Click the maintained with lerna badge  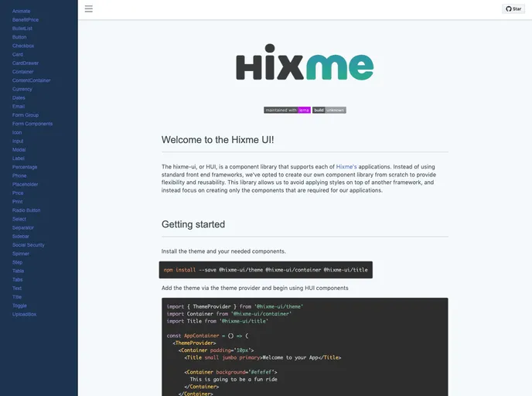tap(287, 110)
